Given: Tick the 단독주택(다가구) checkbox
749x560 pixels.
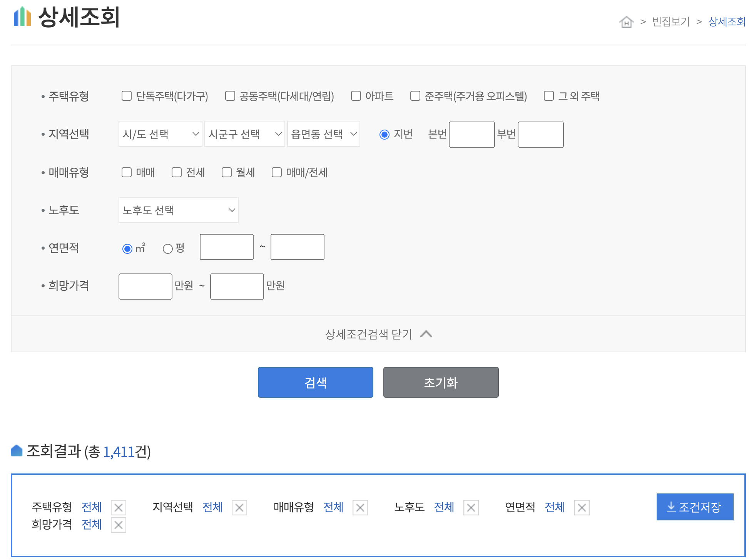Looking at the screenshot, I should [127, 96].
